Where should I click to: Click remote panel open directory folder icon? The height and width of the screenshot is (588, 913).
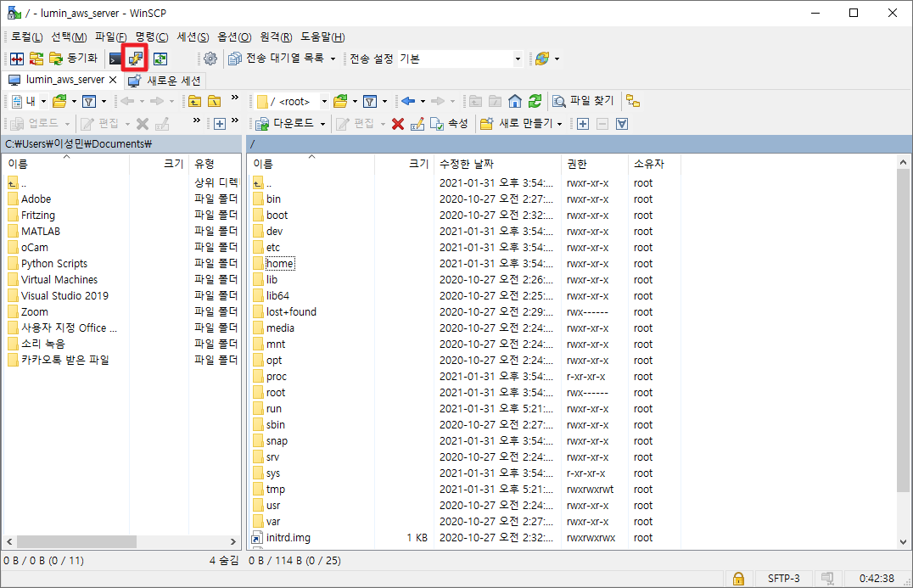click(340, 102)
